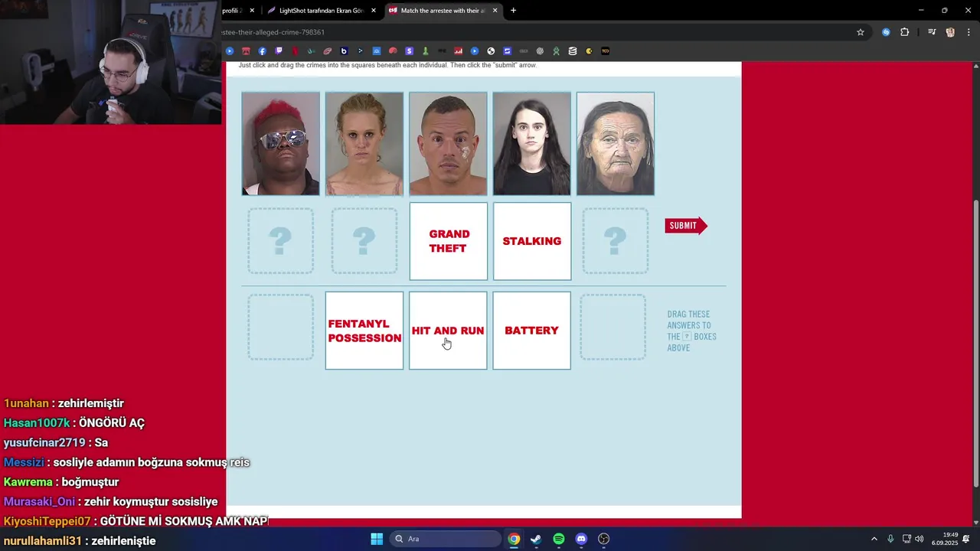Open the database stack bookmark icon
The height and width of the screenshot is (551, 980).
point(573,51)
